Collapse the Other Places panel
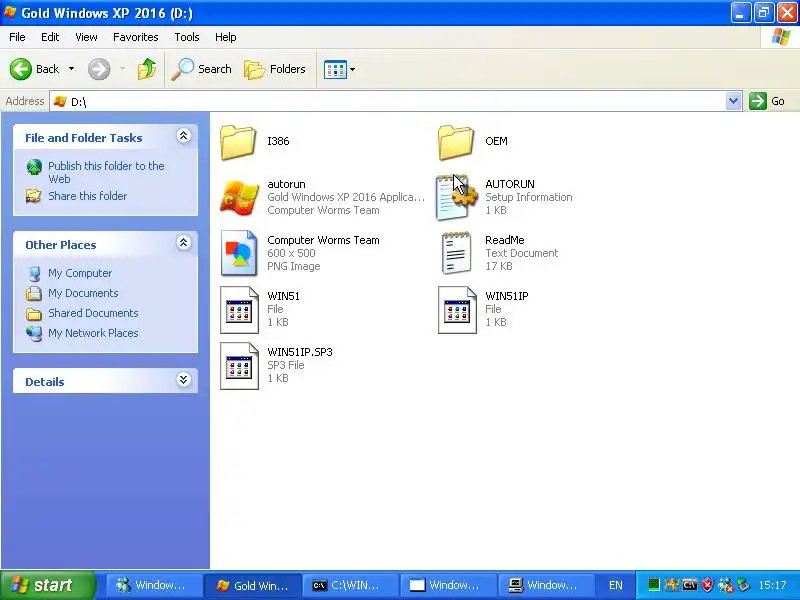 (184, 243)
